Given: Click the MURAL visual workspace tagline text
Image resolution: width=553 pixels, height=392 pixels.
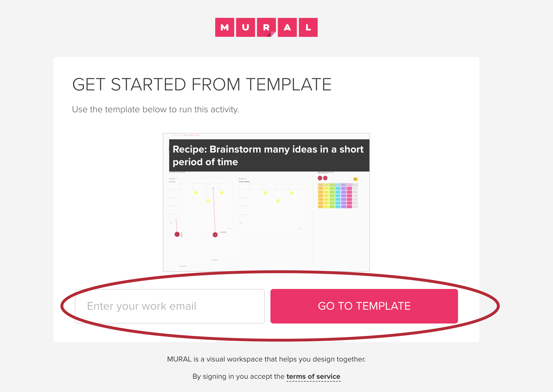Looking at the screenshot, I should pyautogui.click(x=266, y=359).
